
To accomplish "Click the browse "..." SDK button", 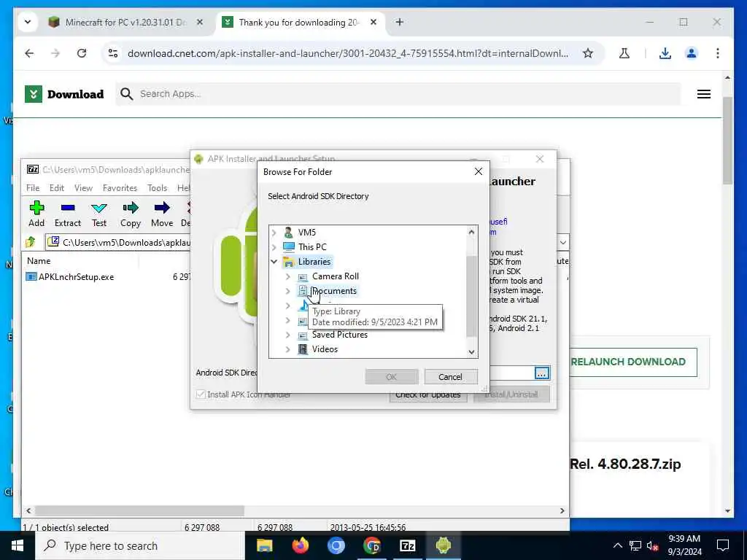I will 542,373.
